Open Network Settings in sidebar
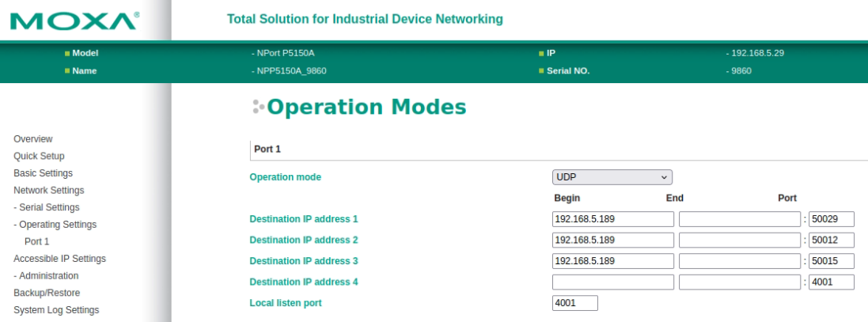868x322 pixels. tap(48, 191)
